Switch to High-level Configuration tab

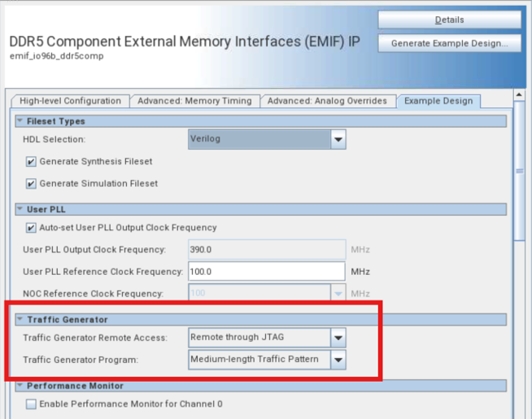(70, 101)
